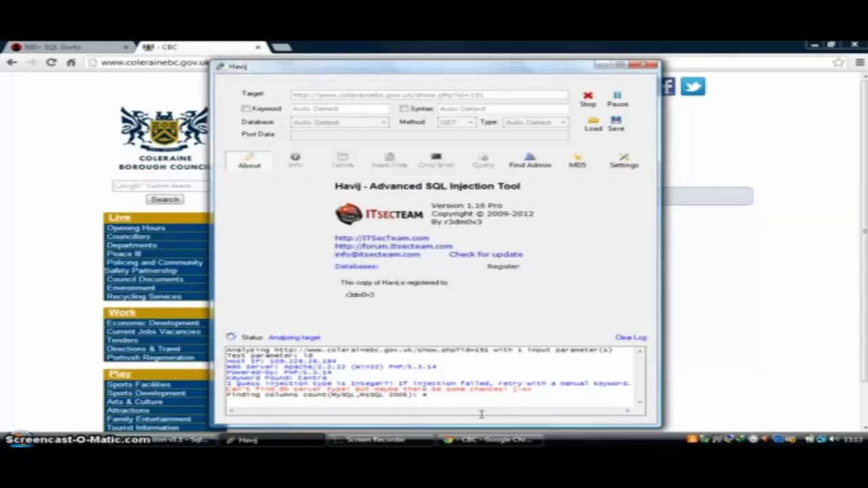Screen dimensions: 868x488
Task: Open the forum.itsecteam.com link
Action: [393, 246]
